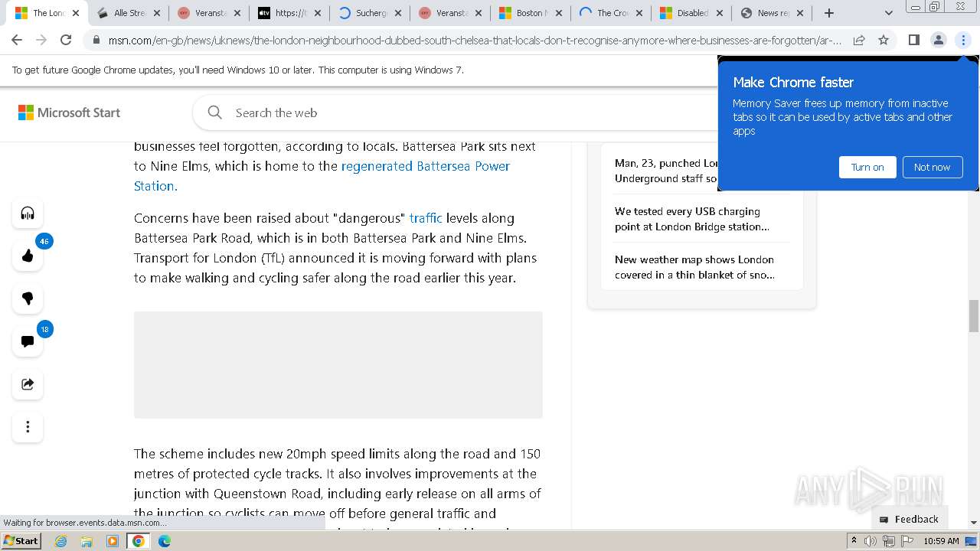Open Internet Explorer from the taskbar

coord(61,541)
